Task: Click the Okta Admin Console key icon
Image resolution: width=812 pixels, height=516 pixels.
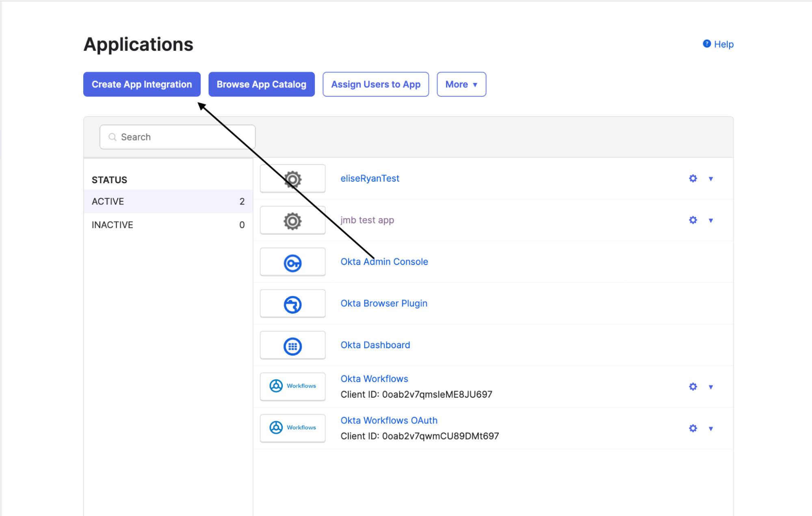Action: tap(292, 262)
